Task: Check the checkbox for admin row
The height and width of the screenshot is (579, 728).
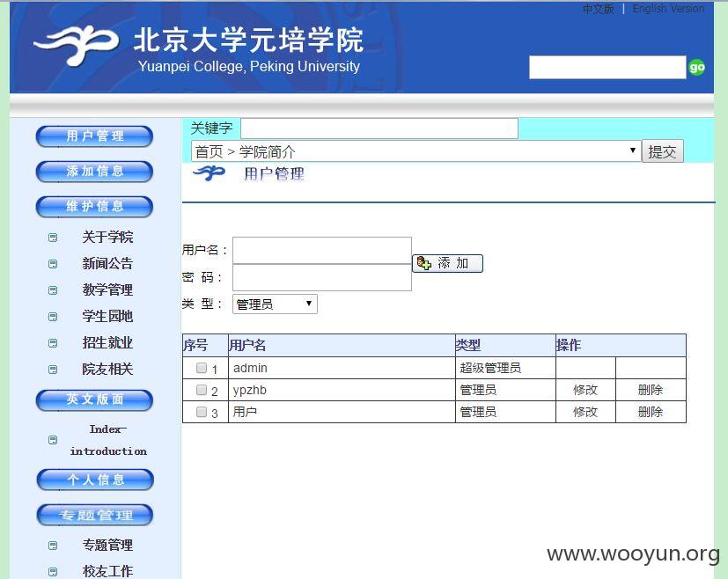Action: (201, 368)
